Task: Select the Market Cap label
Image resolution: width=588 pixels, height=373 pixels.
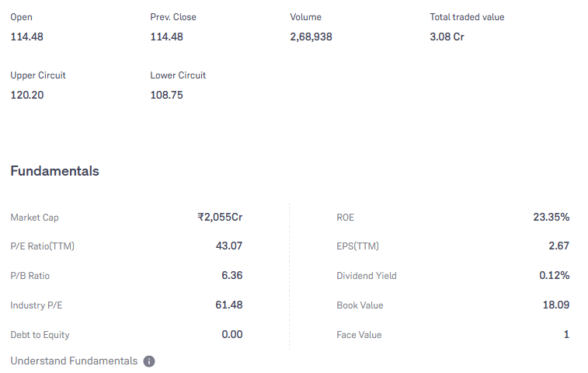Action: pyautogui.click(x=34, y=218)
